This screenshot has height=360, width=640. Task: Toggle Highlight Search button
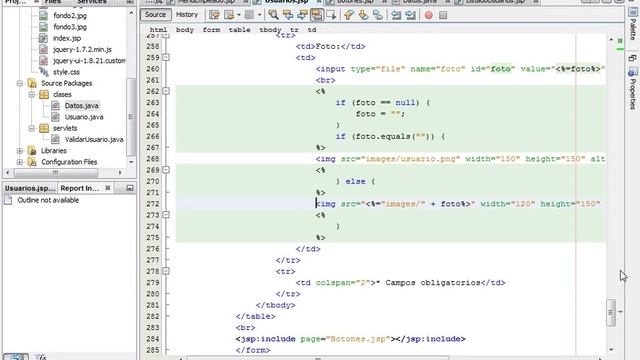point(317,15)
